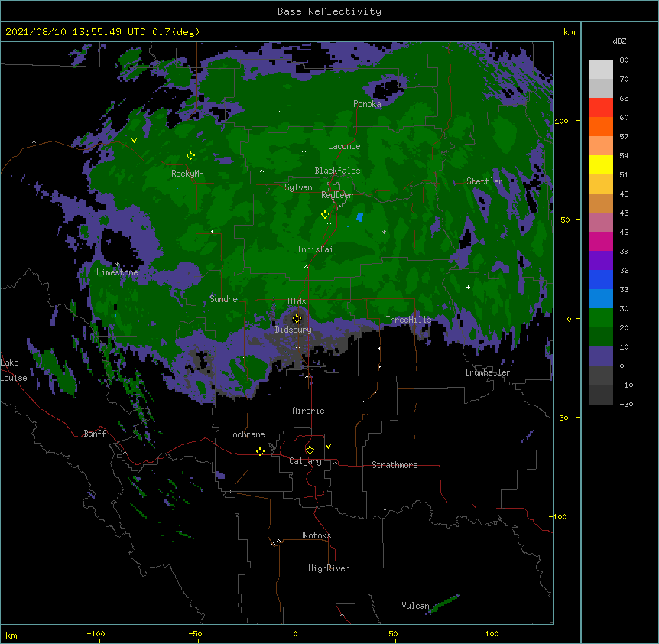Click the Olds town label
This screenshot has width=659, height=644.
click(x=297, y=301)
